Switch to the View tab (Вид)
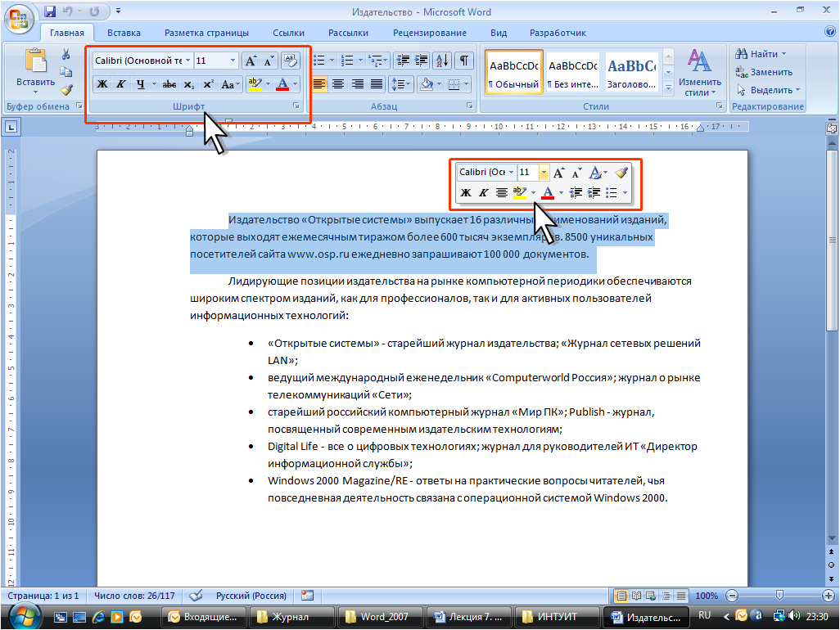The image size is (840, 630). pos(499,33)
